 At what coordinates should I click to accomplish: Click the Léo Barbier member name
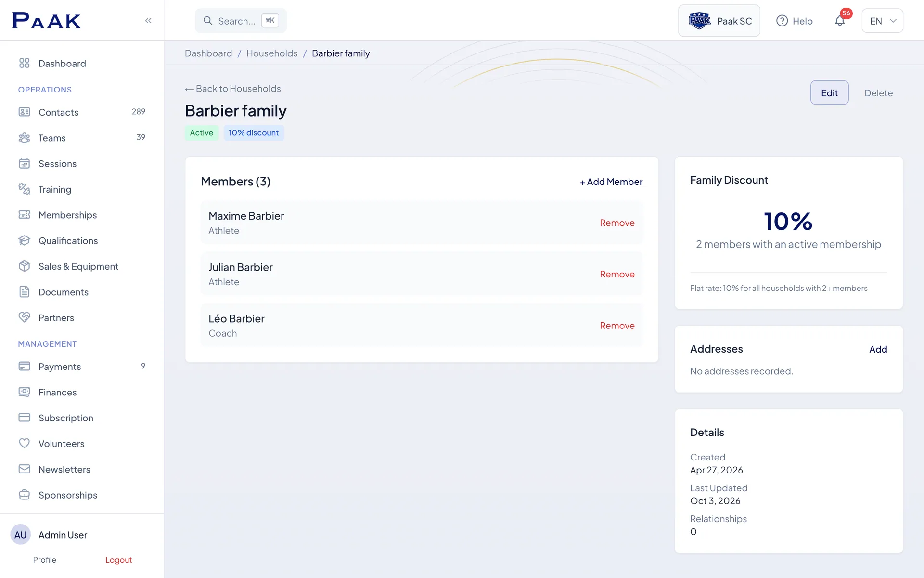coord(236,319)
